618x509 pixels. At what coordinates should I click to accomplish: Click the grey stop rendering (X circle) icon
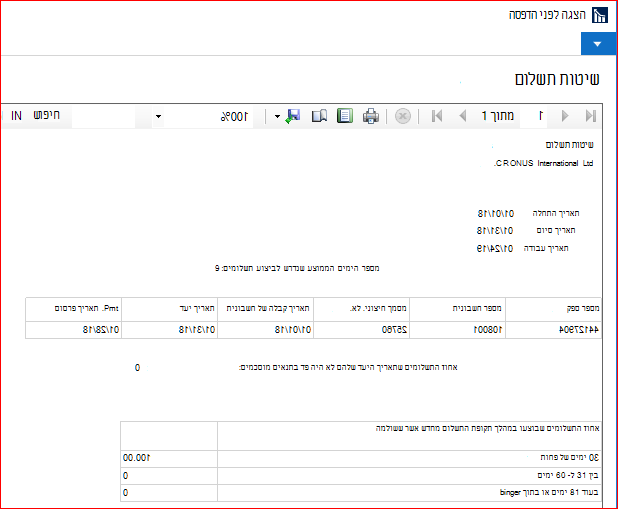[x=403, y=116]
